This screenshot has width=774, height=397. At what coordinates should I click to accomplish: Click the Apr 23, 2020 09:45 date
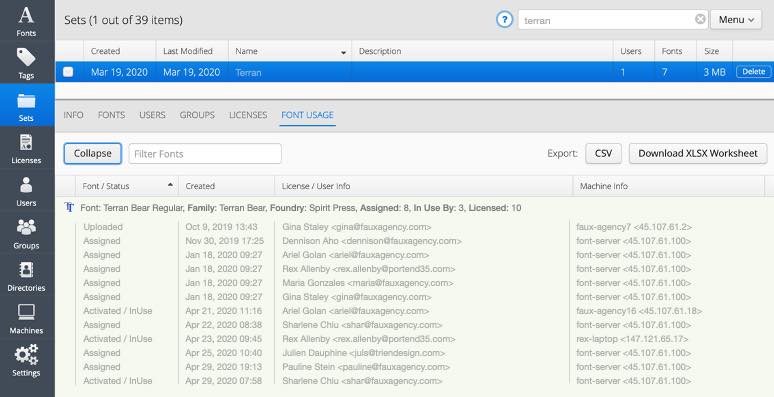pos(224,339)
